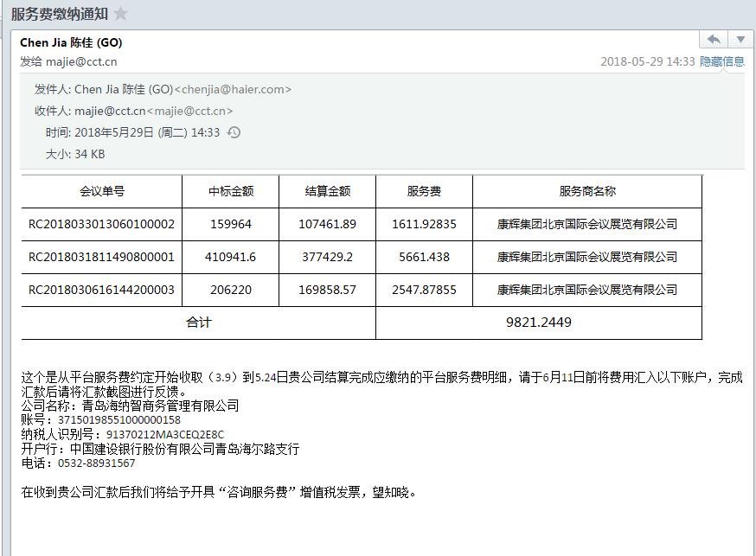Click the 会议单号 column header
Image resolution: width=756 pixels, height=556 pixels.
(x=102, y=191)
